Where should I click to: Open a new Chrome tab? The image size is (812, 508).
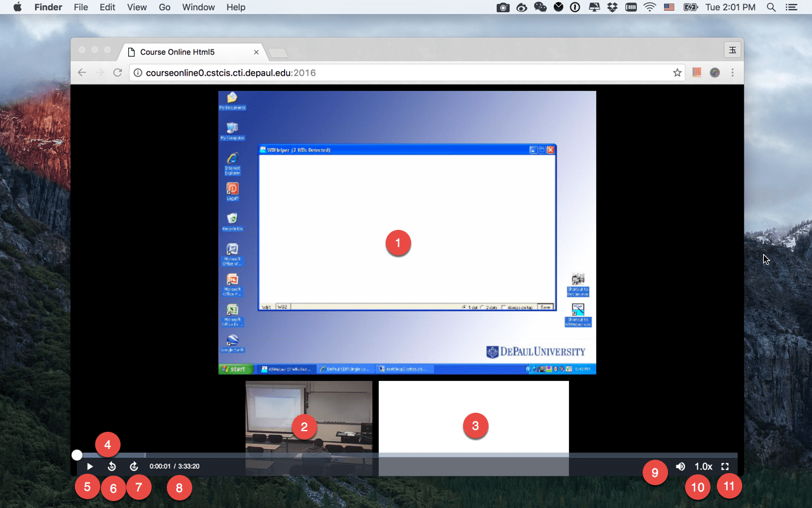(x=278, y=53)
